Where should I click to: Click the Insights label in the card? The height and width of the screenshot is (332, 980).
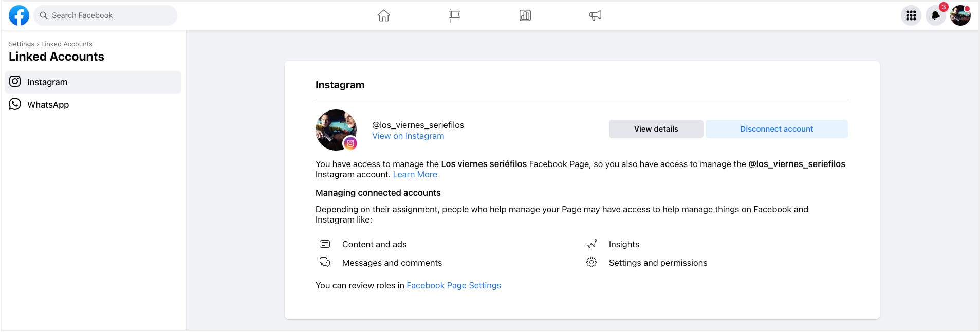[624, 244]
